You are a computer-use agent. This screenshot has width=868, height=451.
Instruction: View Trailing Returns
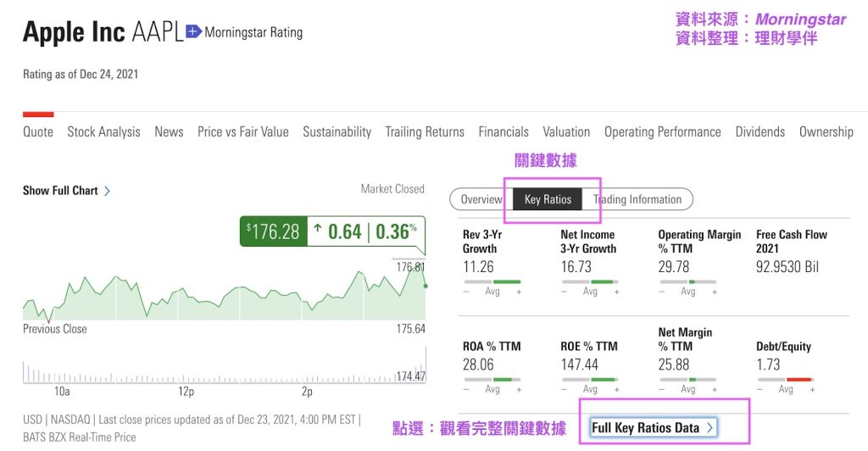[x=424, y=131]
